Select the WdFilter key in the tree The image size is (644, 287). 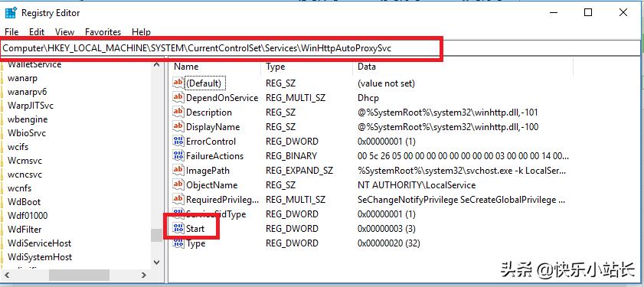[x=25, y=230]
